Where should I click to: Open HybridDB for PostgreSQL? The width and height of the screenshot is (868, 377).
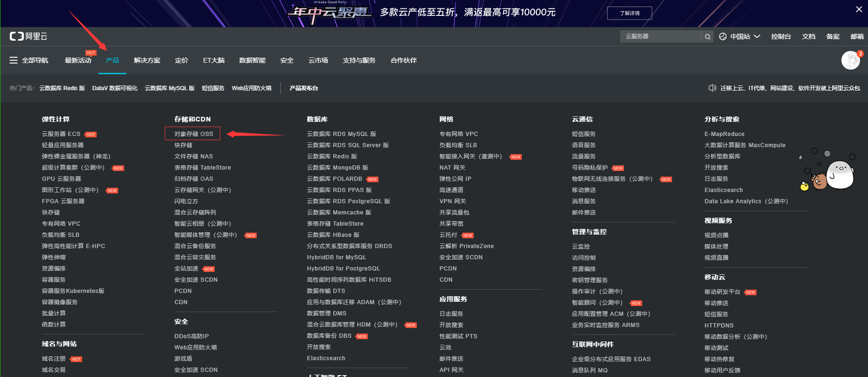343,269
